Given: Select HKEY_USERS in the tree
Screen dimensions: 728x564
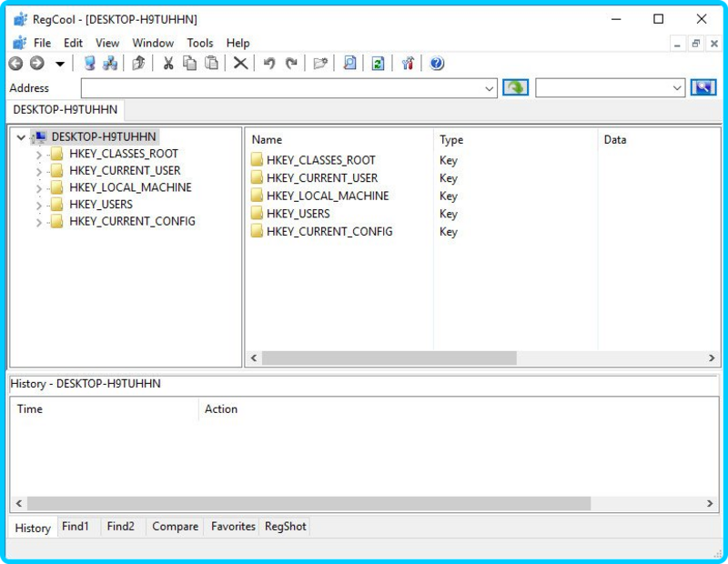Looking at the screenshot, I should [101, 205].
